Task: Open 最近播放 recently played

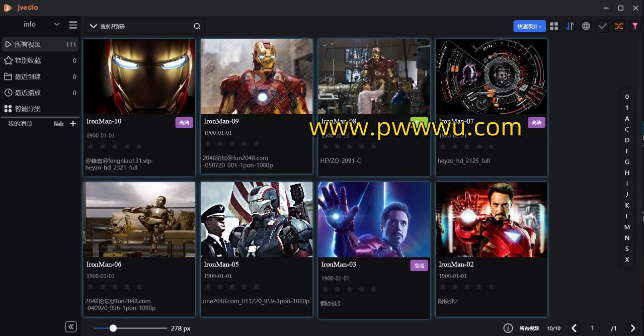Action: pyautogui.click(x=40, y=93)
